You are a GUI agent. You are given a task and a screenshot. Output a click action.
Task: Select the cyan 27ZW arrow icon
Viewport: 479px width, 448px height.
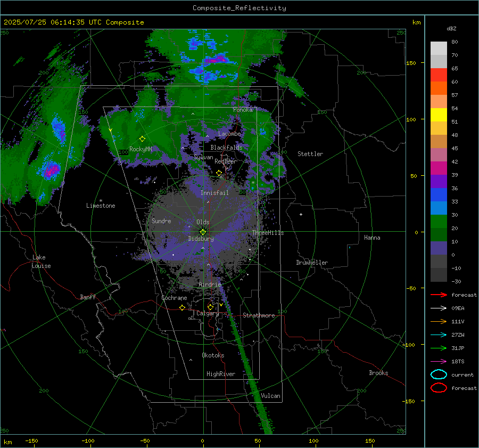point(439,335)
